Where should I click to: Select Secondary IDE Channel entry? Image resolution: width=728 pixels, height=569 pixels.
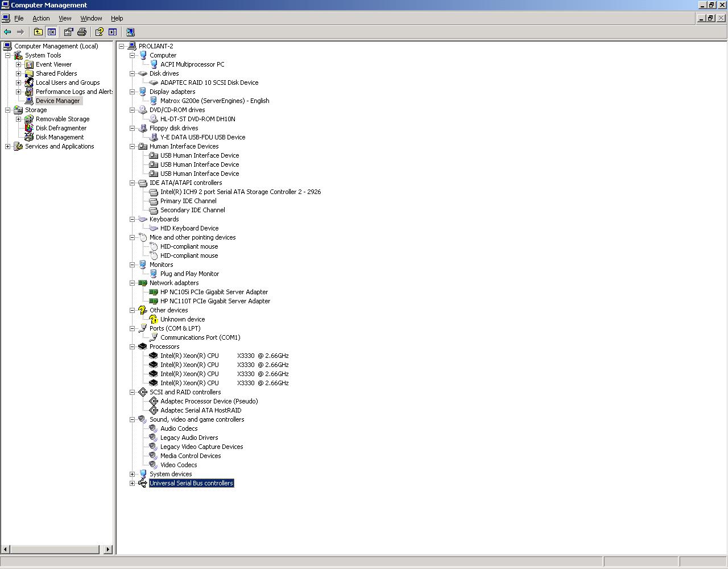click(193, 210)
